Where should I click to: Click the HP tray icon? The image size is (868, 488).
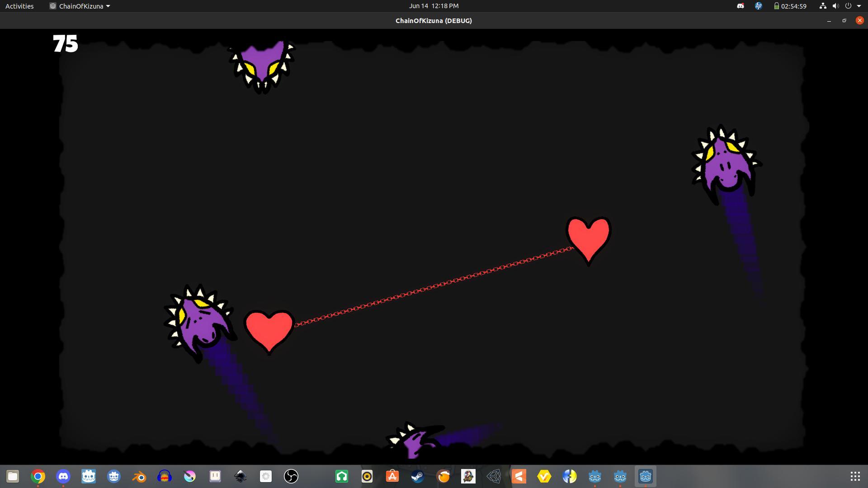pos(758,6)
